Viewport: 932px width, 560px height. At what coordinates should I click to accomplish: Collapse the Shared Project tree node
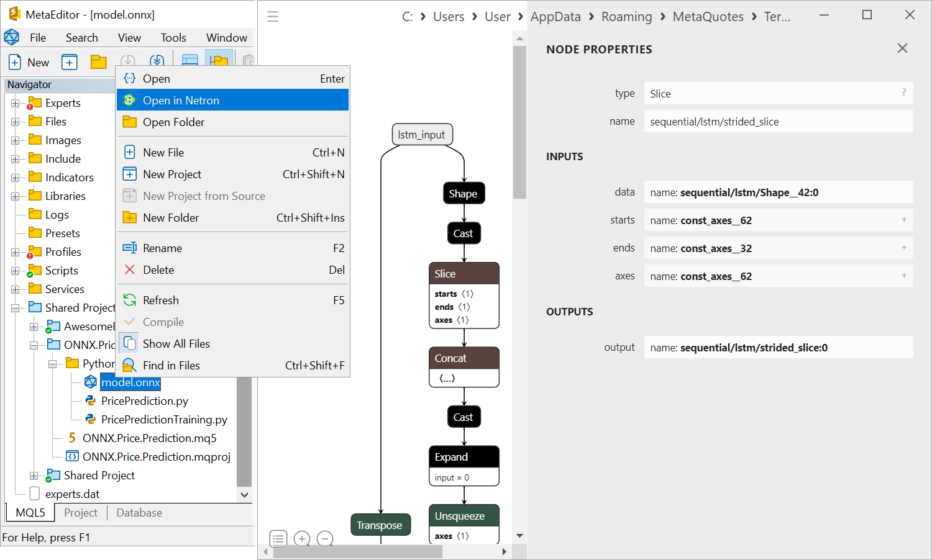[x=14, y=307]
